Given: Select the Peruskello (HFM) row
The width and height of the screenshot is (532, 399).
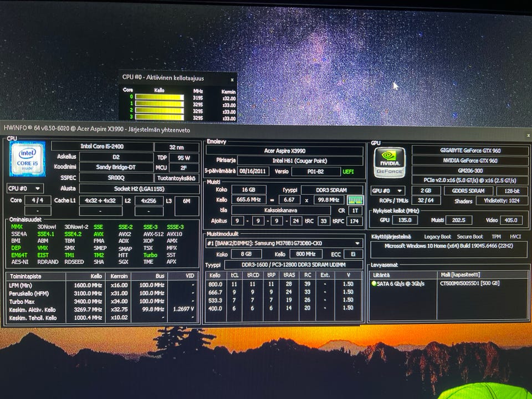Looking at the screenshot, I should (x=102, y=294).
